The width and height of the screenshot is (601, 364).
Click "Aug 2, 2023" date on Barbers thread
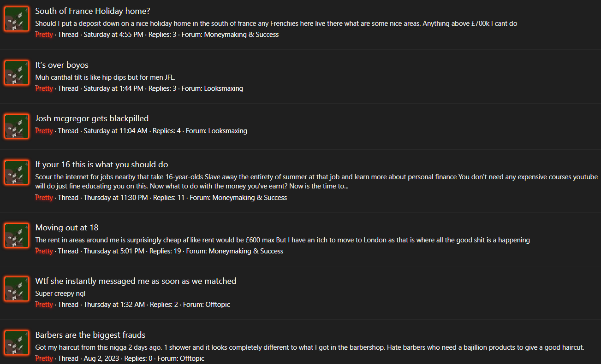pos(101,358)
